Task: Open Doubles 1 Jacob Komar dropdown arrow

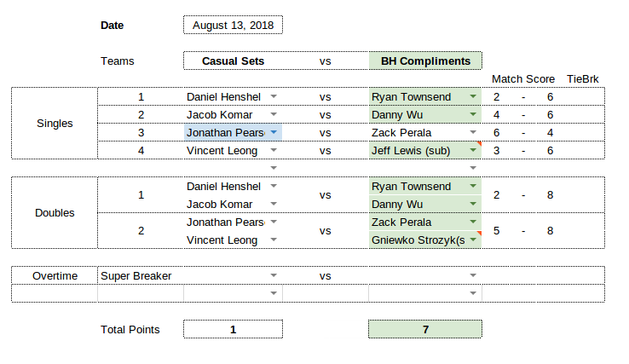Action: click(x=274, y=204)
